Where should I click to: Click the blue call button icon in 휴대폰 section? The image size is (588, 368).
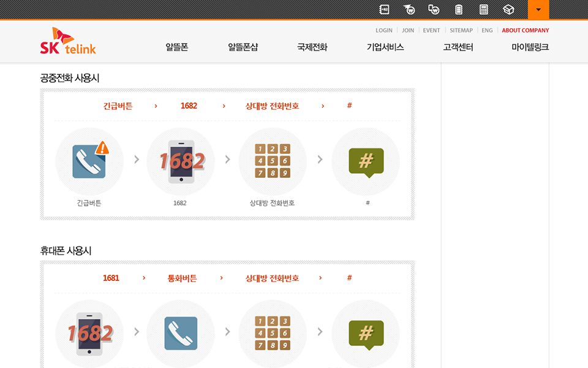click(181, 333)
